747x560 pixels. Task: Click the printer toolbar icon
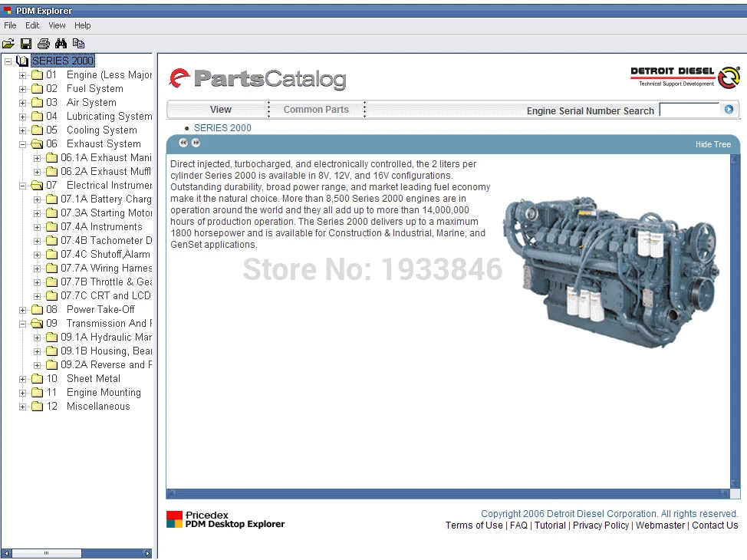(x=44, y=44)
